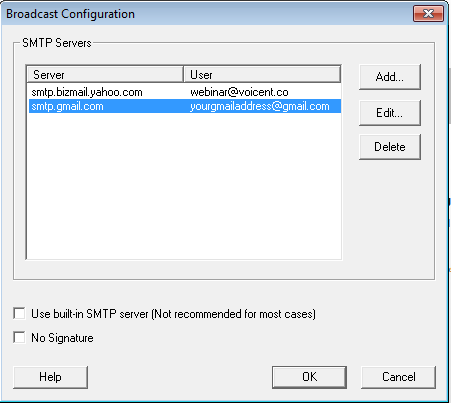Open the Help button

[x=50, y=377]
